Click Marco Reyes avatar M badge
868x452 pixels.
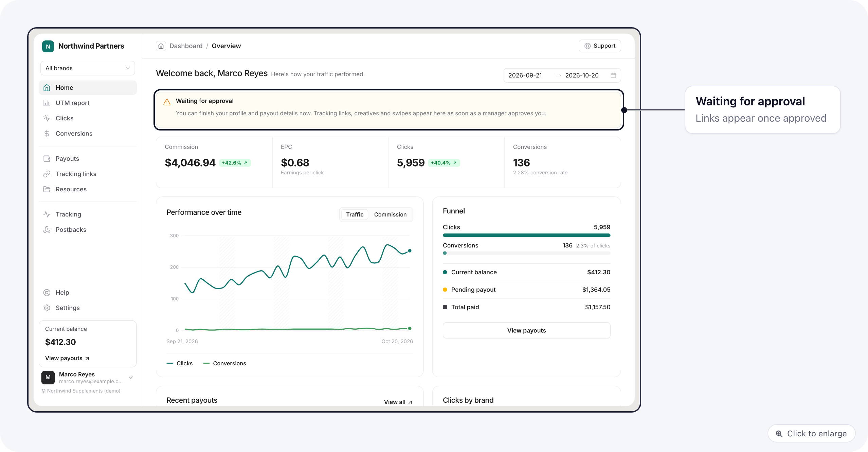point(48,377)
